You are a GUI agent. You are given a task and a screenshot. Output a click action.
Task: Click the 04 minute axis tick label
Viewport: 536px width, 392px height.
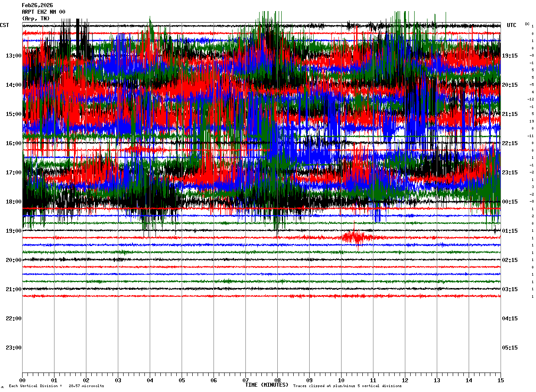150,380
